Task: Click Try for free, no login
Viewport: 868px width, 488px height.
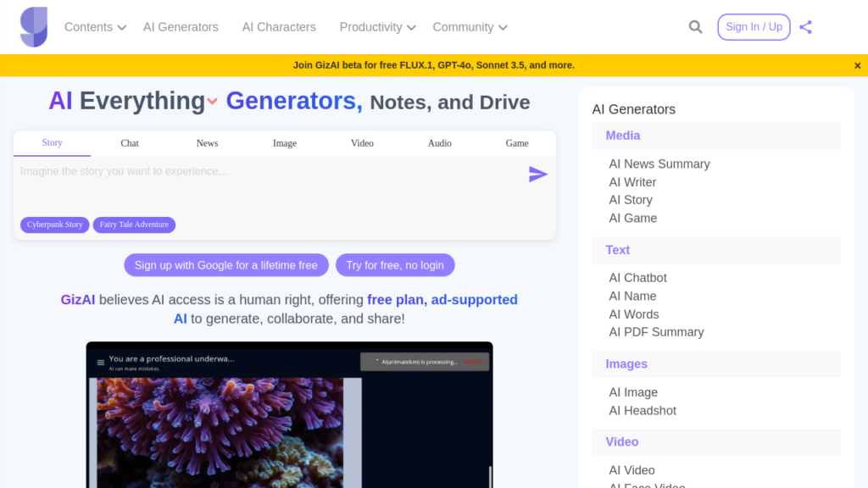Action: click(395, 265)
